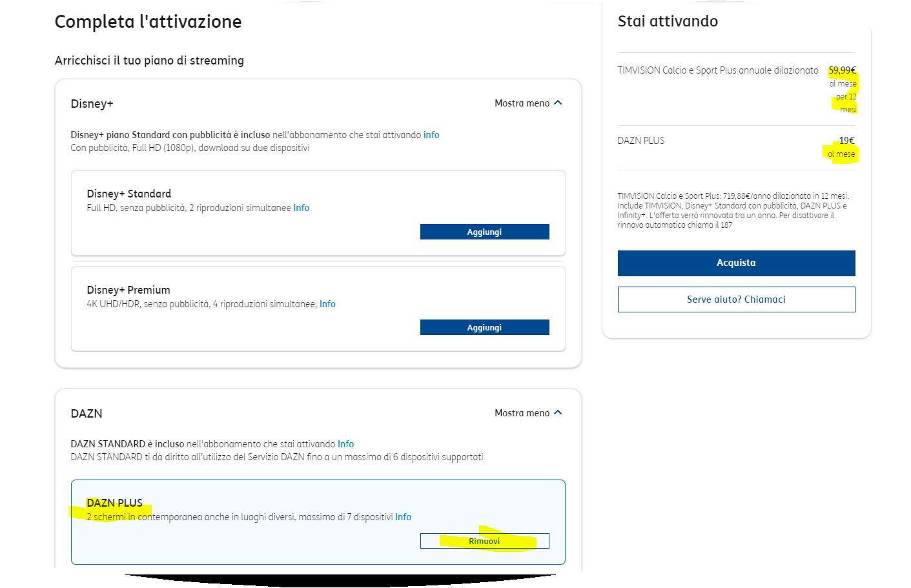Open info link for included Disney+ Standard plan

(431, 135)
